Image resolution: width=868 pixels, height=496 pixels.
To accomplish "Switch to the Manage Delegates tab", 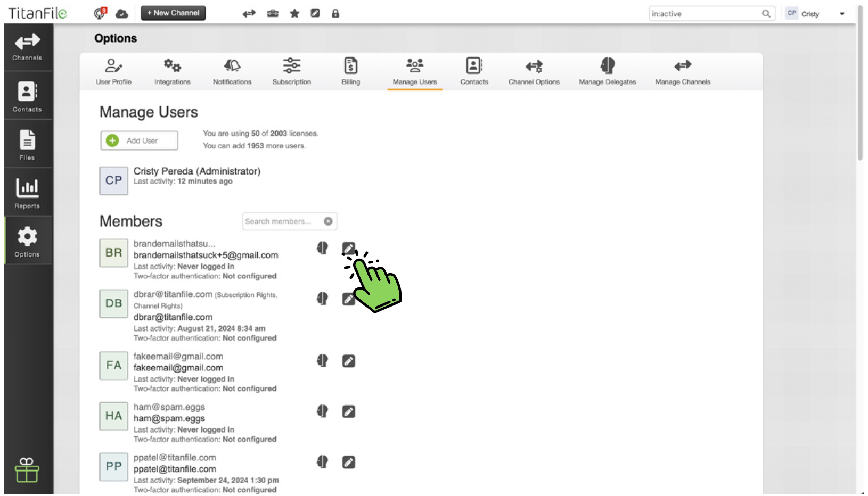I will coord(607,71).
